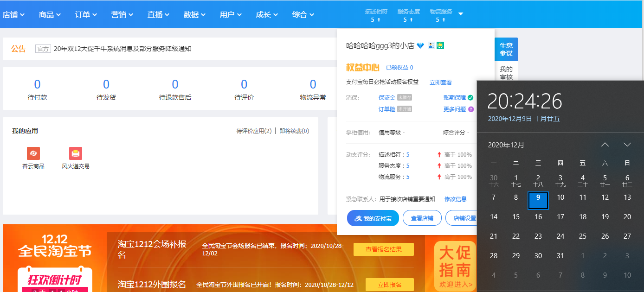Click the purple question mark beside 更多问题

point(471,109)
